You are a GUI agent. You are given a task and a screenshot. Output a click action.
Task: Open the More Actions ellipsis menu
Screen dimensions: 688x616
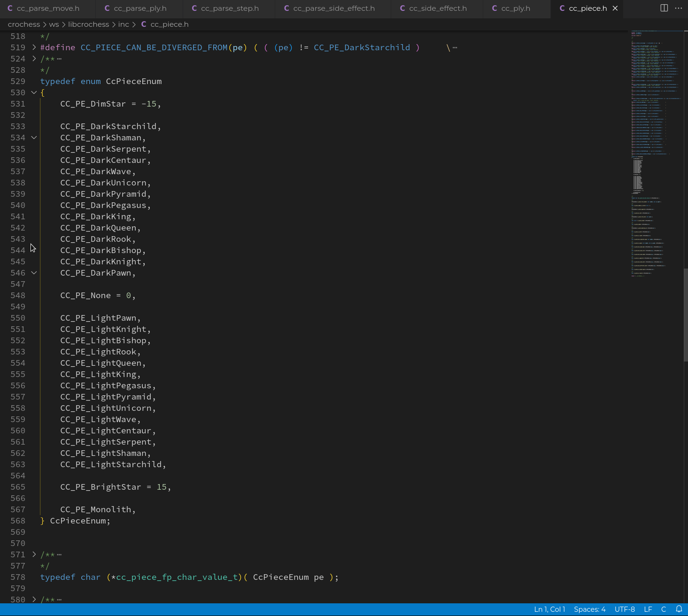coord(679,8)
